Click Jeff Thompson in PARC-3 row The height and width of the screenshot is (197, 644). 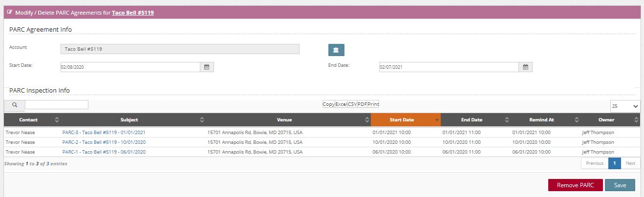[598, 132]
